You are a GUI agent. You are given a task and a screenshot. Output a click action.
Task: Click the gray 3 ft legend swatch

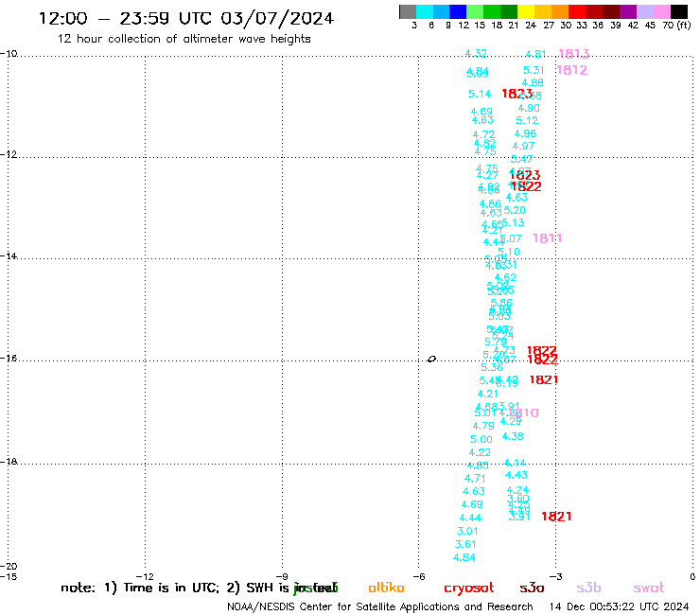[408, 11]
